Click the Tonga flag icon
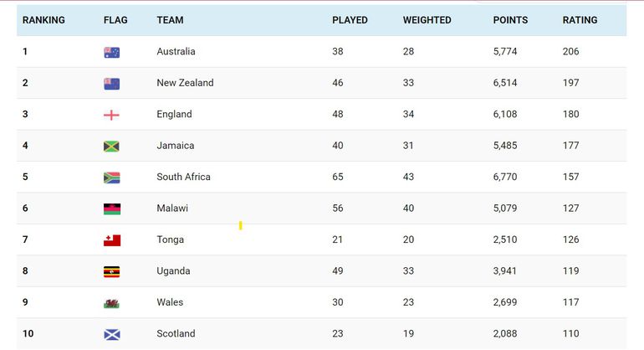The width and height of the screenshot is (644, 350). [x=111, y=240]
